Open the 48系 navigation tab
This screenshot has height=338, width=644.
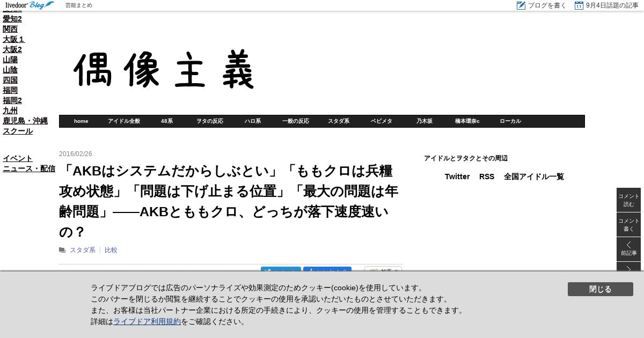(167, 121)
